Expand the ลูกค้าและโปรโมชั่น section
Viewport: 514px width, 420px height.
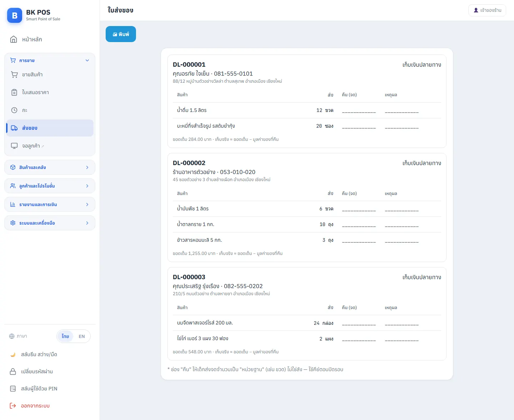click(50, 186)
